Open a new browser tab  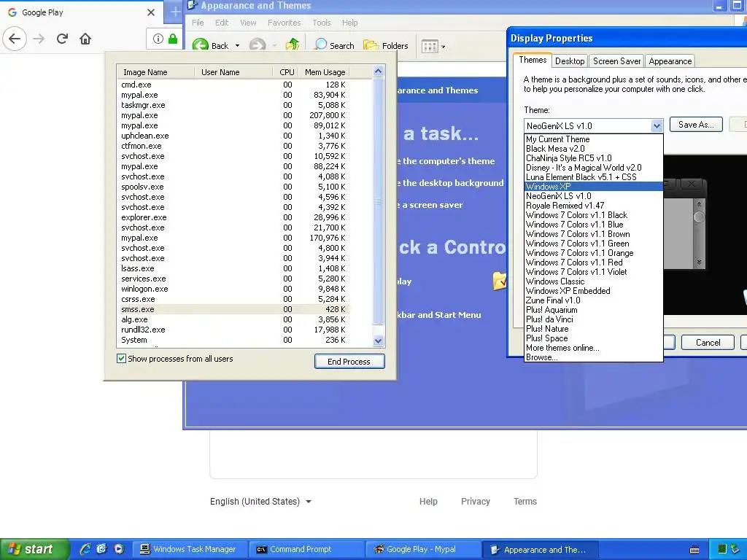coord(175,12)
